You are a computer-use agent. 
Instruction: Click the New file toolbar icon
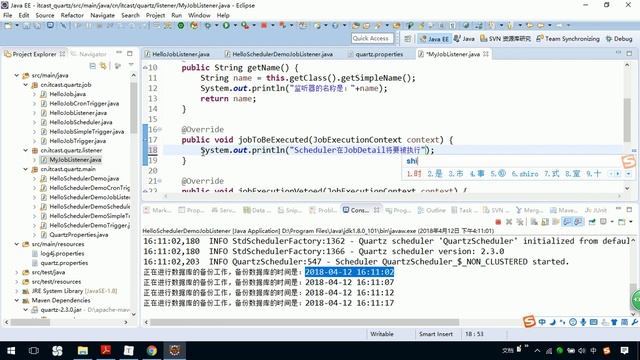(x=8, y=25)
